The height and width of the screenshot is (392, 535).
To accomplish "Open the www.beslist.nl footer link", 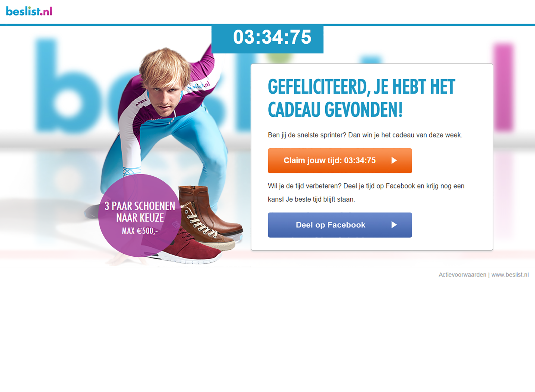I will tap(510, 275).
